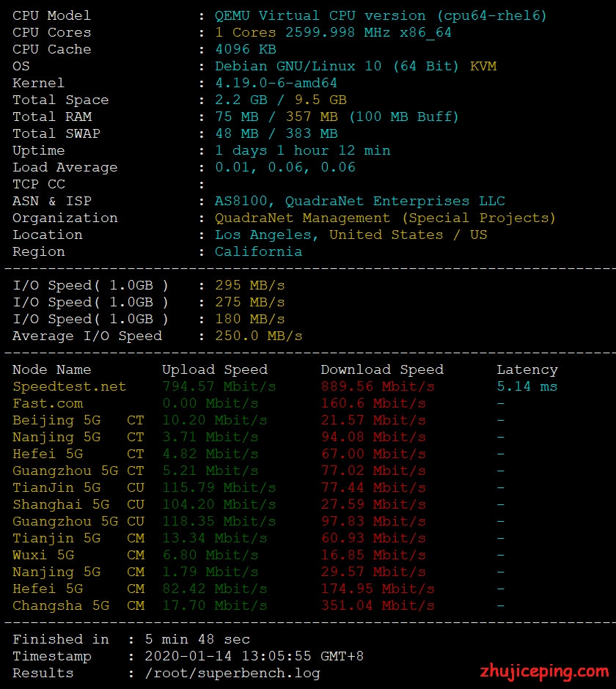The width and height of the screenshot is (616, 689).
Task: Click the 'Tianjin 5G' CM node name
Action: [56, 538]
